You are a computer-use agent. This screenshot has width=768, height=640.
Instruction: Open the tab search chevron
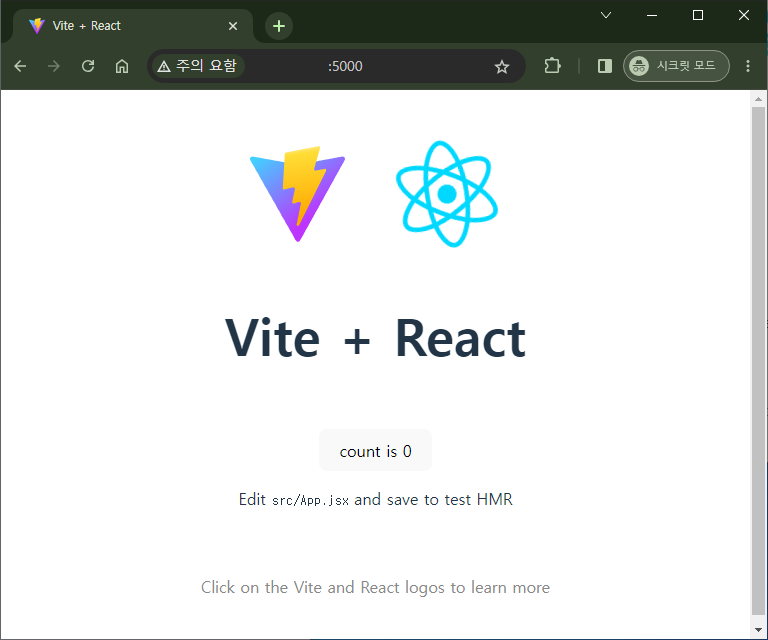(606, 15)
